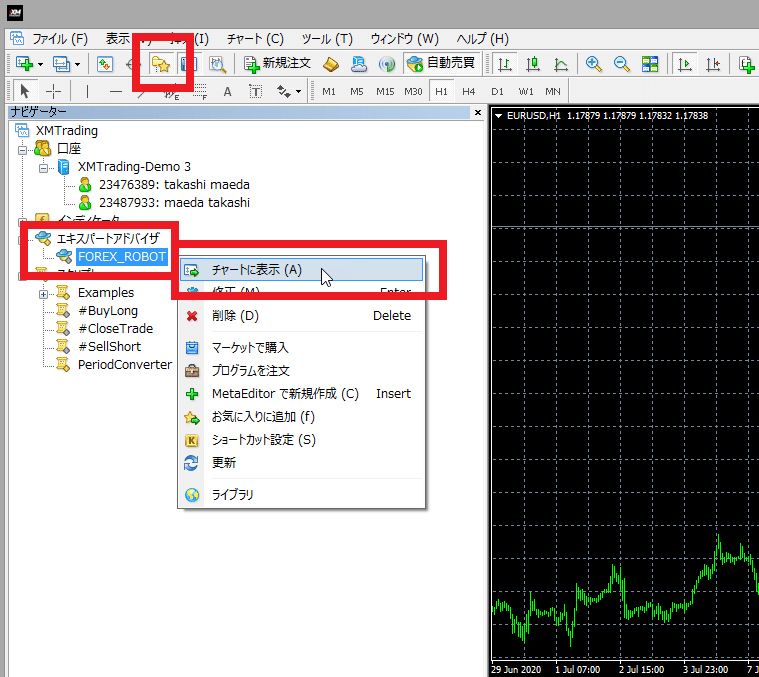Toggle the Market Watch icon

click(105, 64)
